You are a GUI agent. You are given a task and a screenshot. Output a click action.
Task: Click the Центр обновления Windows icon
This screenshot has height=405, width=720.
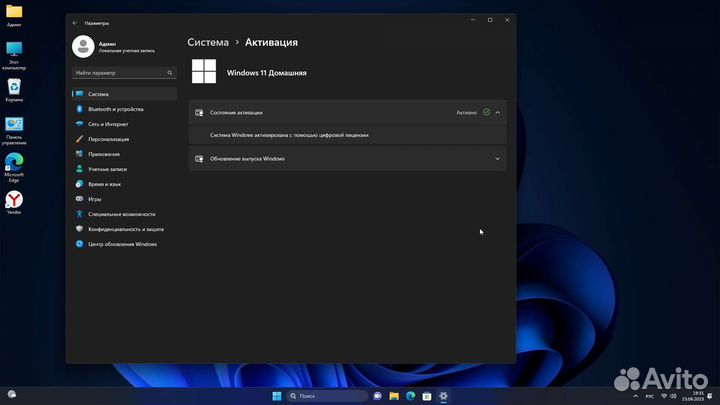click(79, 244)
